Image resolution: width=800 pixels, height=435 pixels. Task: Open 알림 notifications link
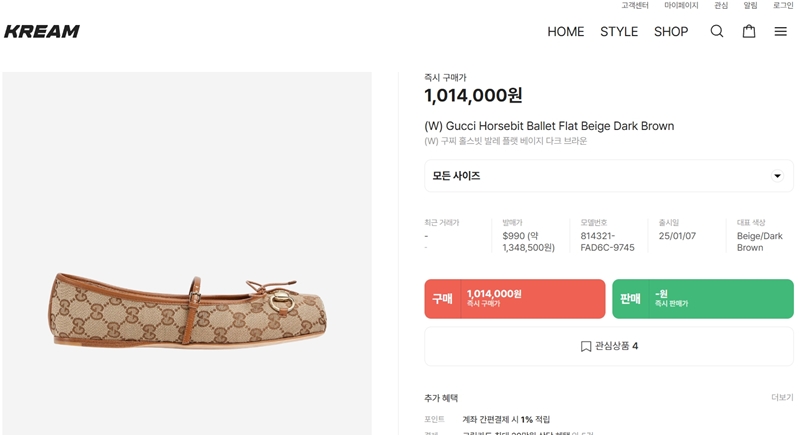[x=750, y=6]
